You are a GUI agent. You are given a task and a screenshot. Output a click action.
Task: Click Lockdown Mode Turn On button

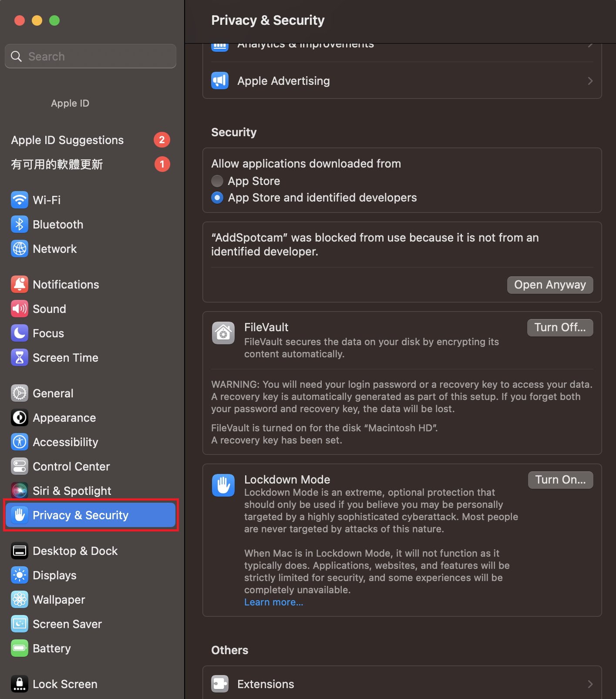560,480
